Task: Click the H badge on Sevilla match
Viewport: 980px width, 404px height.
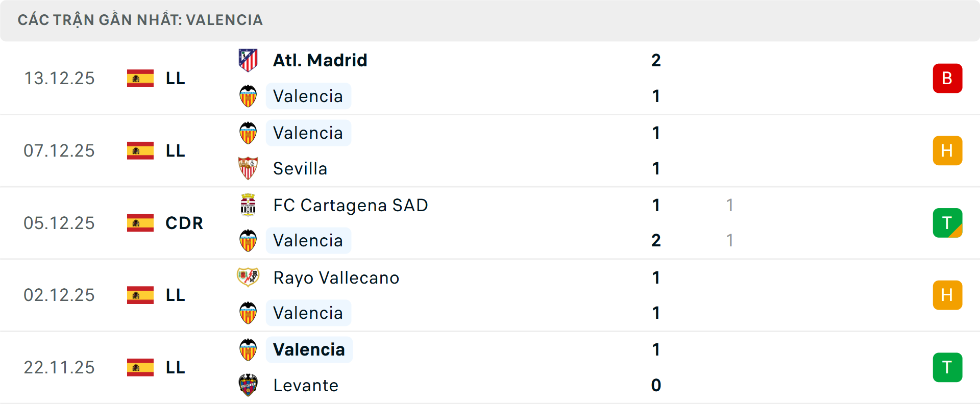Action: [947, 150]
